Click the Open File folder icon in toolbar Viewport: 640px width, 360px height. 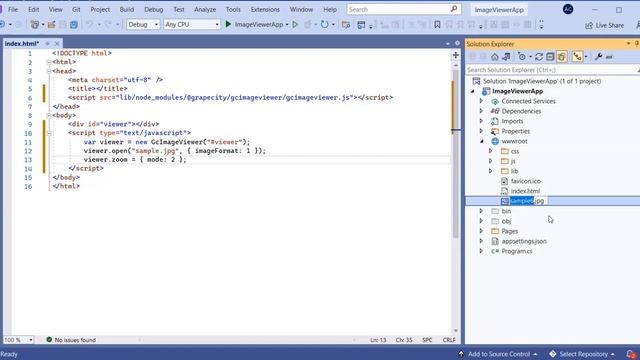click(x=51, y=25)
